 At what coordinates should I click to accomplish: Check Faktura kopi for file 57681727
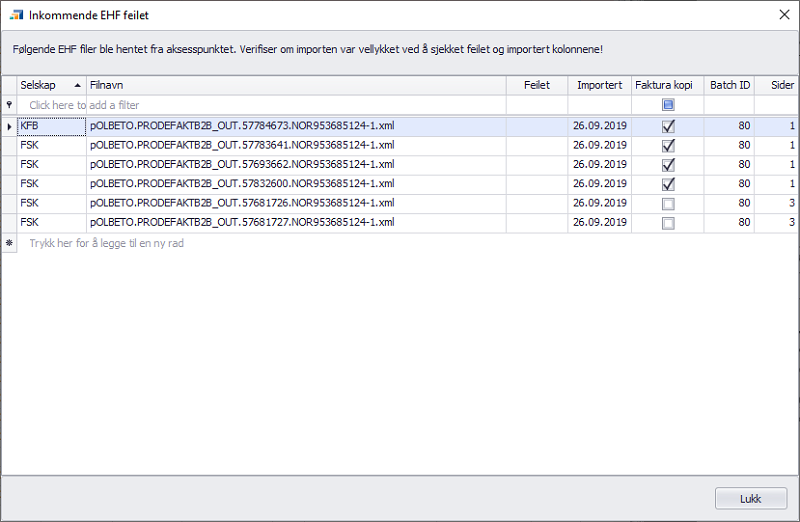click(668, 223)
